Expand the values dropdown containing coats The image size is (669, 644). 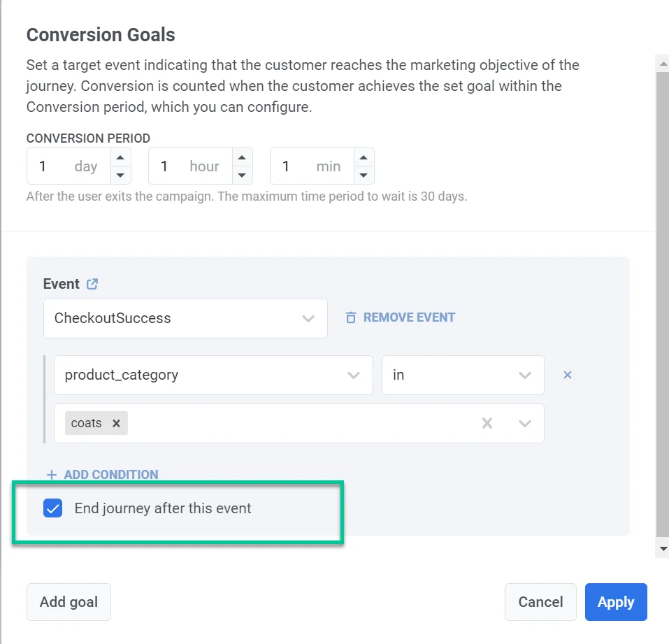[x=525, y=423]
